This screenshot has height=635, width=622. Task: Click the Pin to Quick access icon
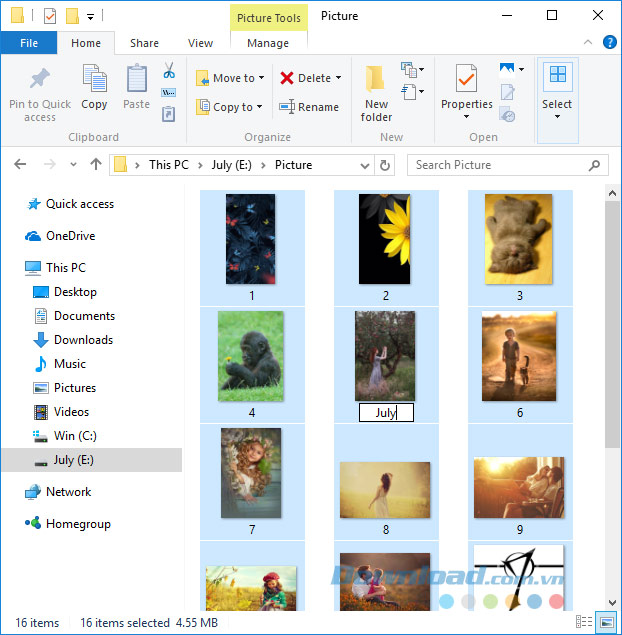point(40,78)
